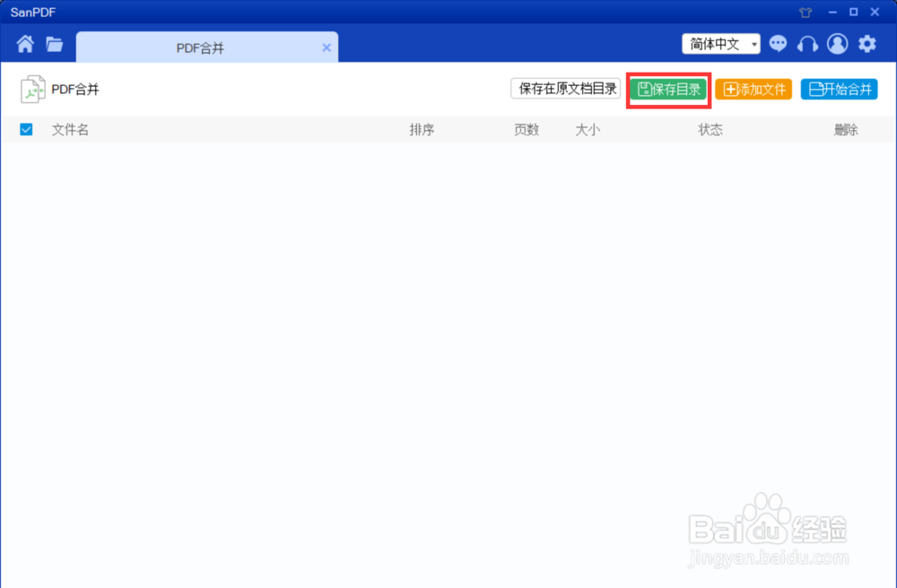Click the orange 添加文件 button

pos(753,89)
